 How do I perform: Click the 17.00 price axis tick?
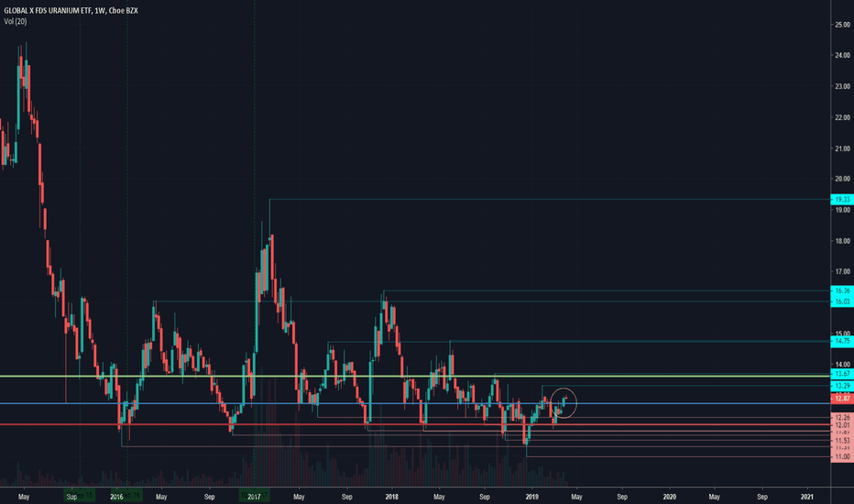[843, 271]
